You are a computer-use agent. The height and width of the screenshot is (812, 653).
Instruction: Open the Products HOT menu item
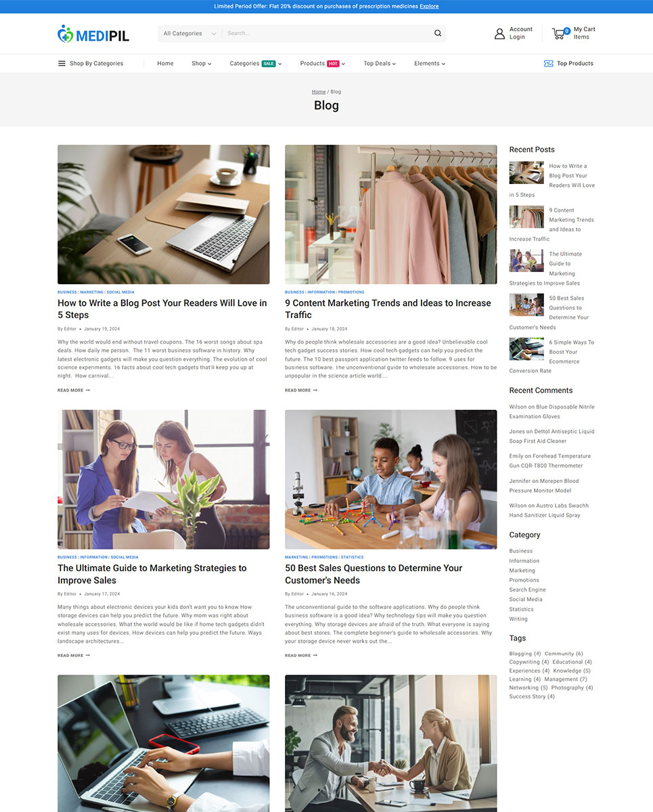pos(323,64)
